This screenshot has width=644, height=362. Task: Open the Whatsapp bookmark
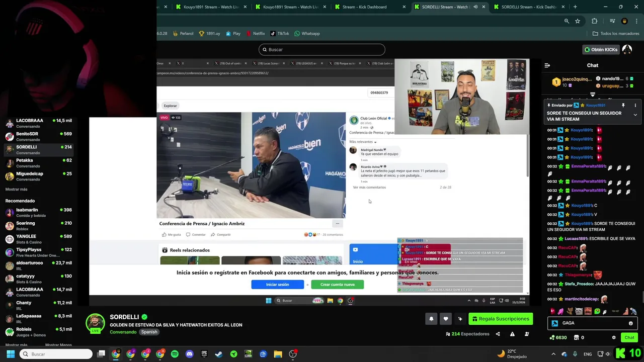(x=307, y=34)
